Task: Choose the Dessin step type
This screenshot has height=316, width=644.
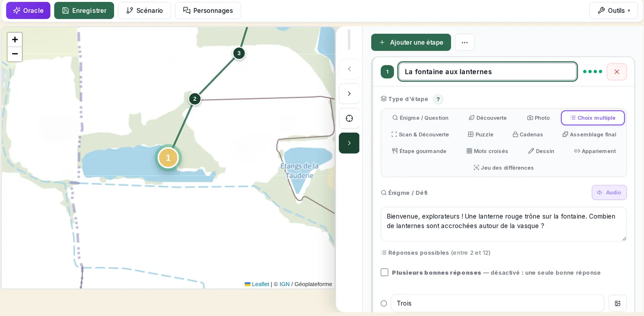Action: (x=541, y=151)
